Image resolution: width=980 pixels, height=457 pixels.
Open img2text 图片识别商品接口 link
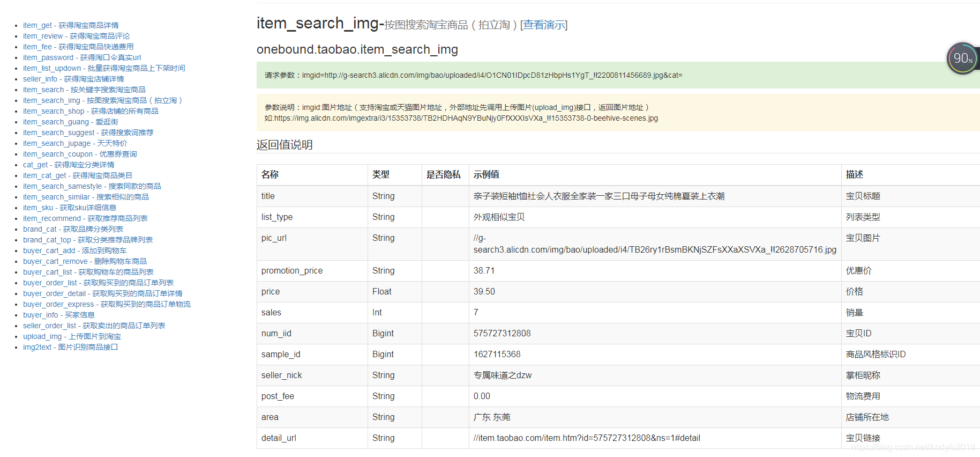coord(70,347)
